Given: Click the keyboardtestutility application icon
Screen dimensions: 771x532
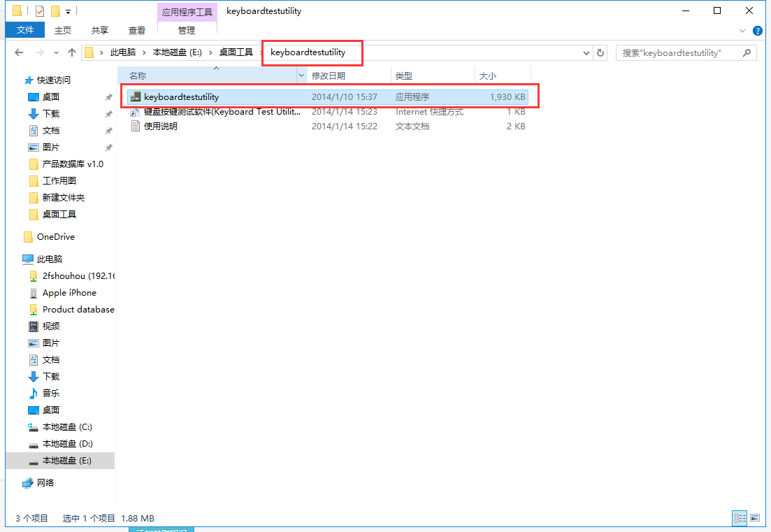Looking at the screenshot, I should (135, 97).
